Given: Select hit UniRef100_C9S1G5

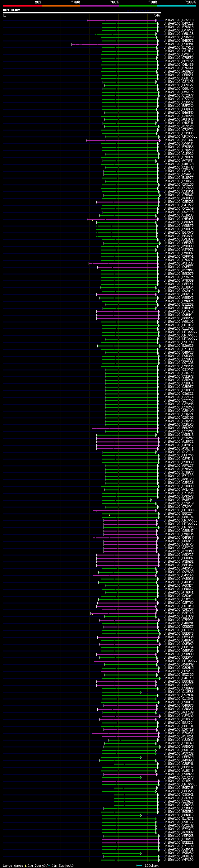Looking at the screenshot, I should [178, 185].
